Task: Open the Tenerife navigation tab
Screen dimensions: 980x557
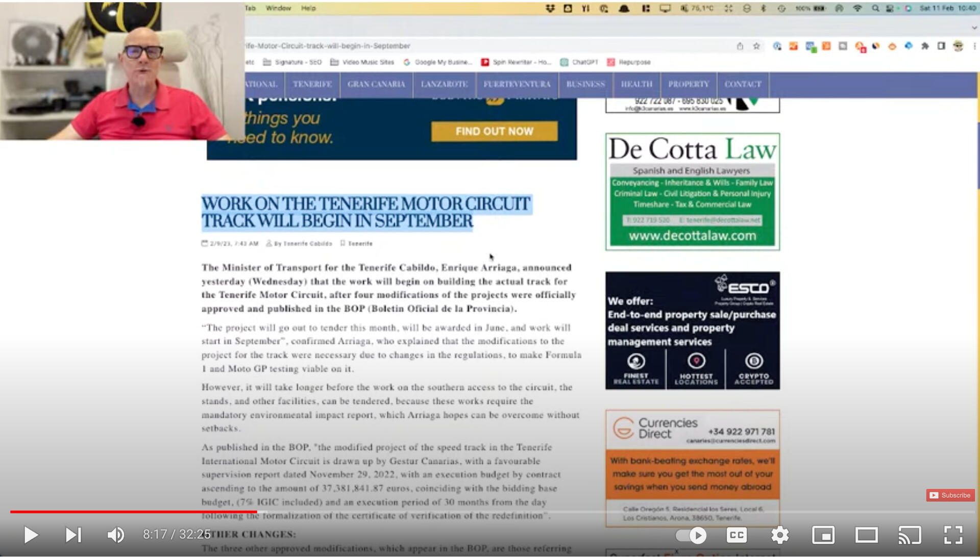Action: pos(312,84)
